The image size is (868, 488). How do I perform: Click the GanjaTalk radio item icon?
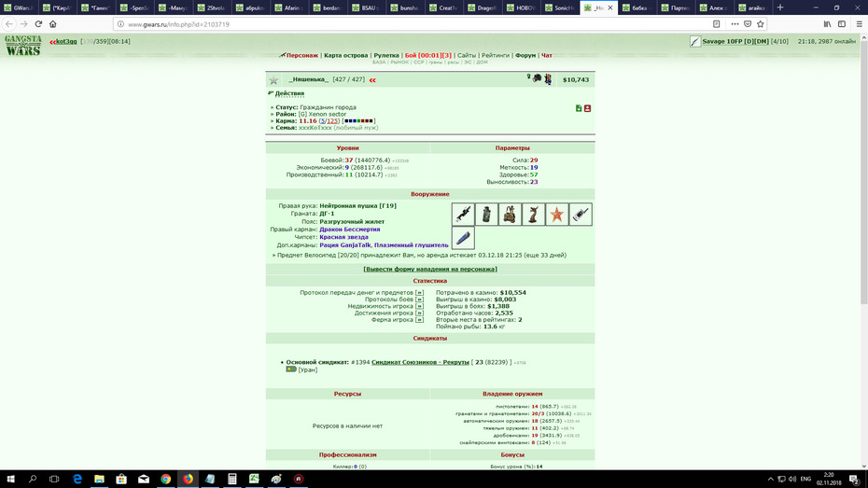point(581,214)
